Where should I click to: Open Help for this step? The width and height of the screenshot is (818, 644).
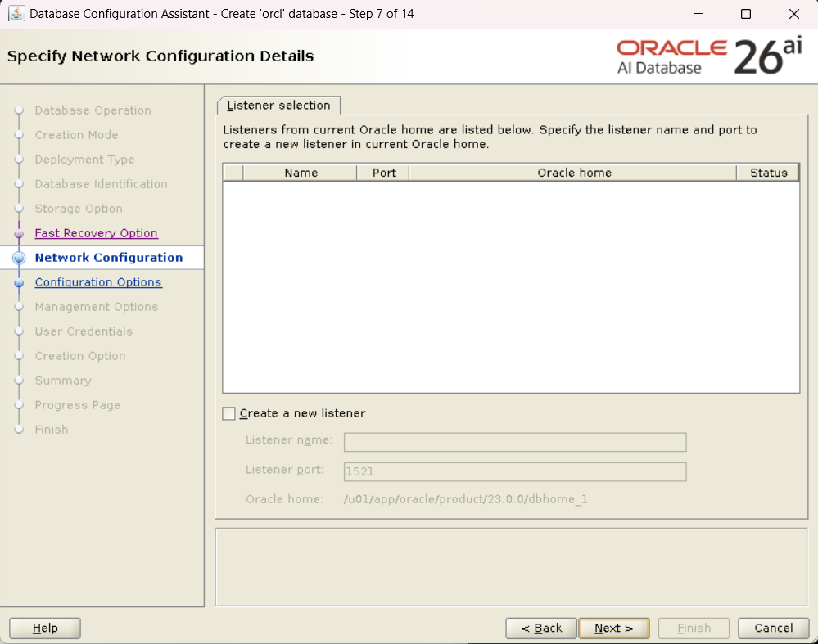tap(45, 628)
